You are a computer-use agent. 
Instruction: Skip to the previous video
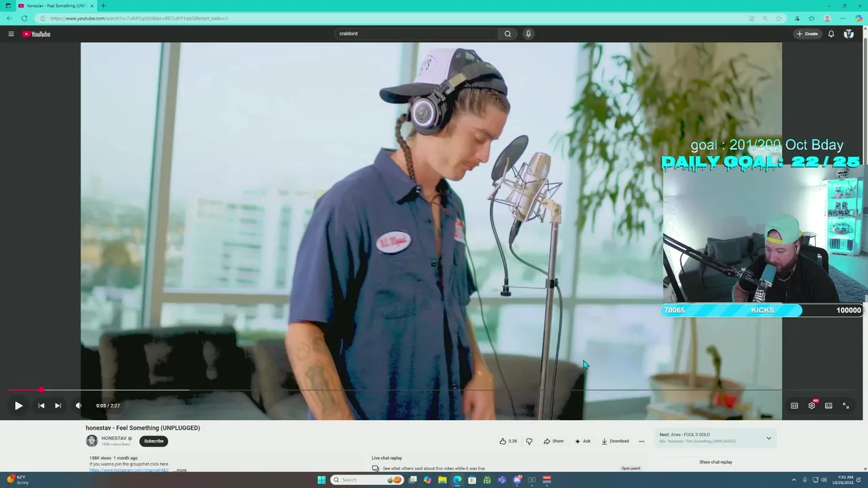tap(41, 405)
